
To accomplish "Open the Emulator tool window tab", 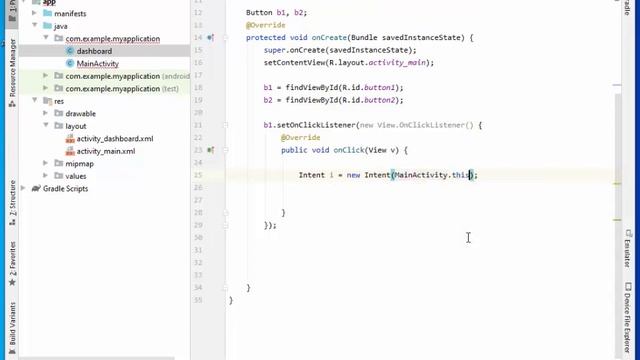I will pyautogui.click(x=628, y=248).
